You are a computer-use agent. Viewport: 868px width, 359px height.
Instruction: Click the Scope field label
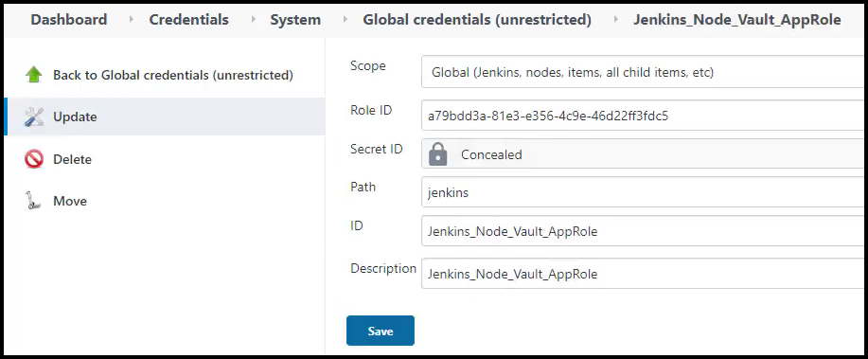(x=367, y=66)
